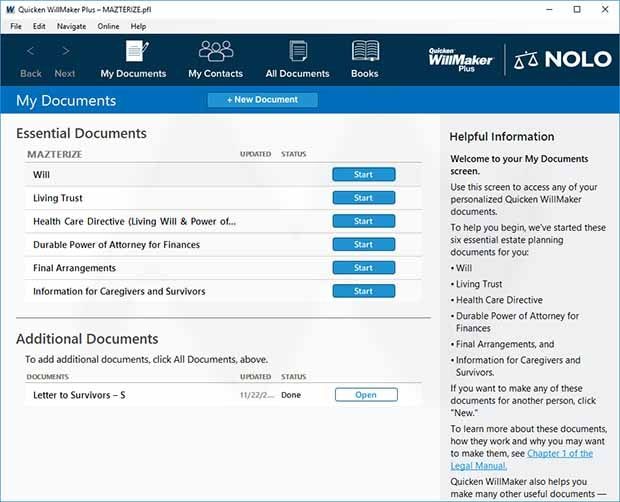Click the STATUS header under Essential Documents
Image resolution: width=620 pixels, height=502 pixels.
pyautogui.click(x=294, y=154)
